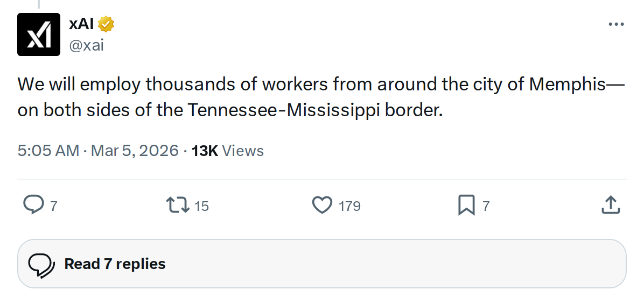Repost using the arrows icon
The image size is (644, 297).
pos(177,205)
